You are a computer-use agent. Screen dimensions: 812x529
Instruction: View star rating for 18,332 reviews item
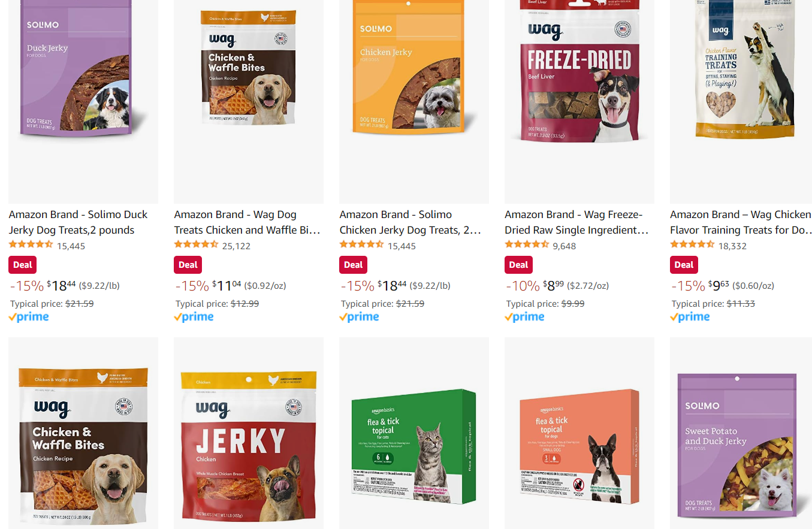(692, 245)
